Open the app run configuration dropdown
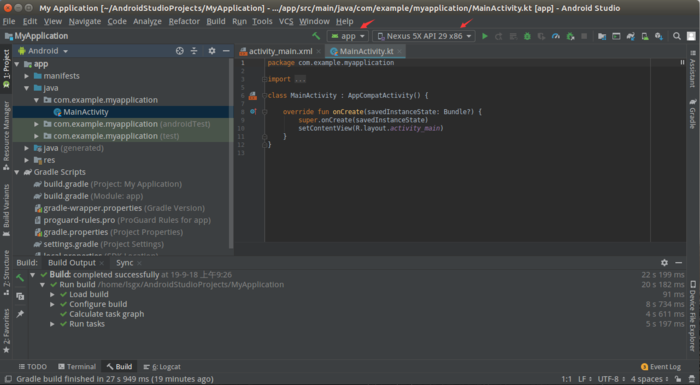 (x=348, y=36)
